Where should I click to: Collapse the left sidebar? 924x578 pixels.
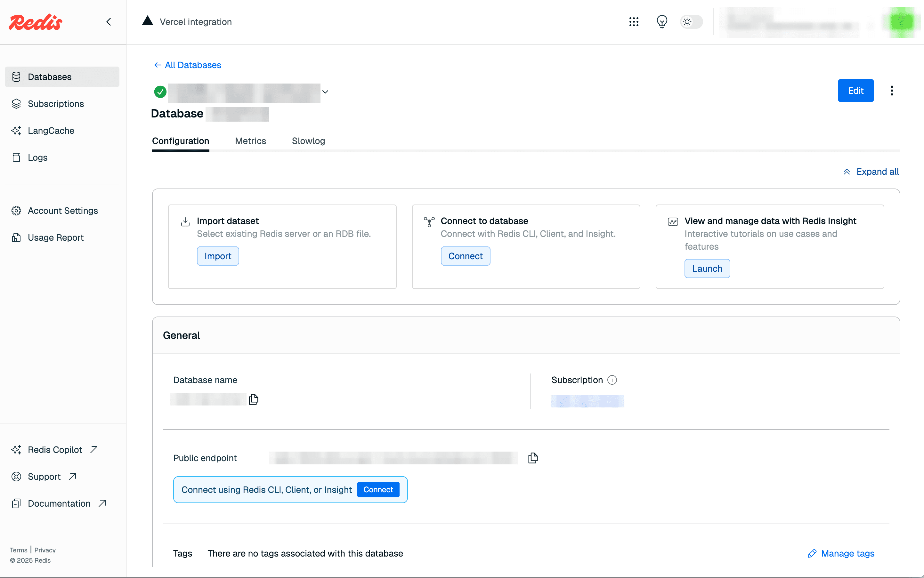tap(109, 22)
